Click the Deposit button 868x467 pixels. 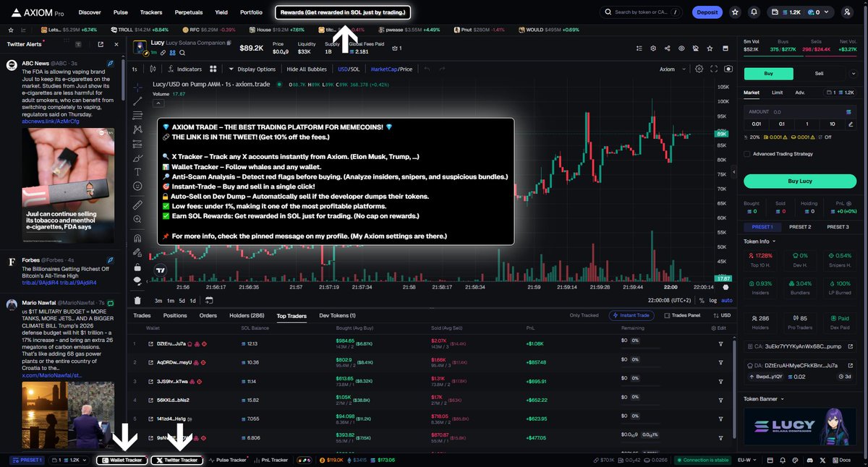coord(707,12)
